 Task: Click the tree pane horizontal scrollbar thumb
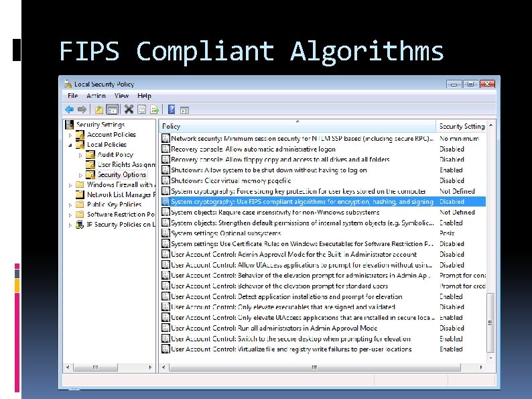point(95,367)
